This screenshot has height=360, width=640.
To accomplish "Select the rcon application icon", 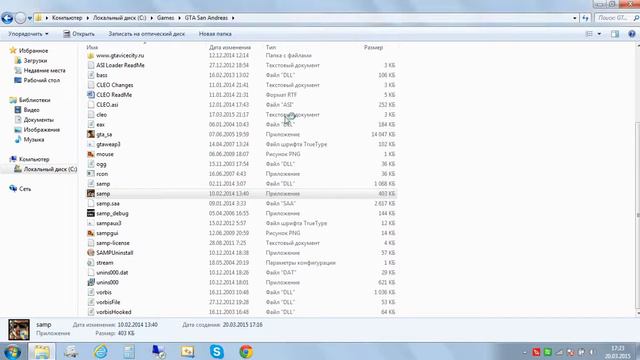I will [x=91, y=174].
